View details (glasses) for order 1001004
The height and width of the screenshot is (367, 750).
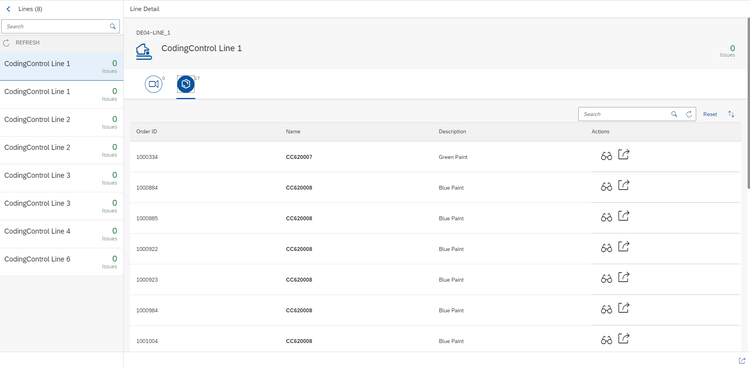coord(607,340)
